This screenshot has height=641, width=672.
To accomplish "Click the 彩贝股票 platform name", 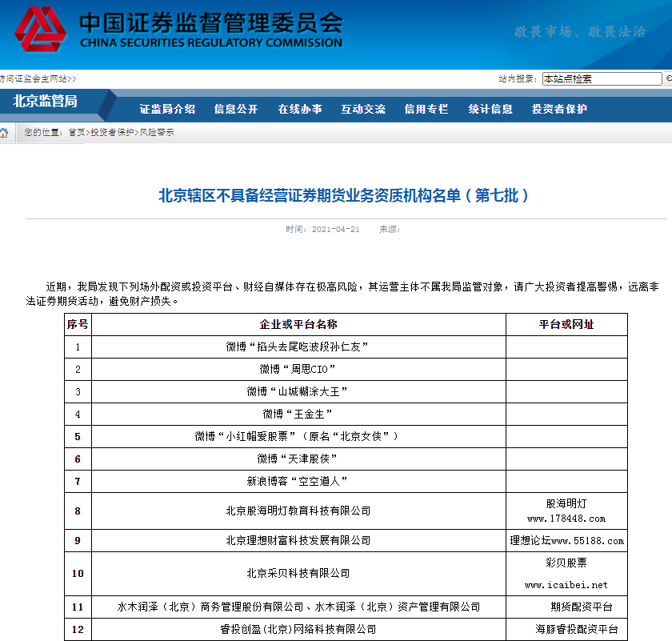I will click(x=566, y=563).
